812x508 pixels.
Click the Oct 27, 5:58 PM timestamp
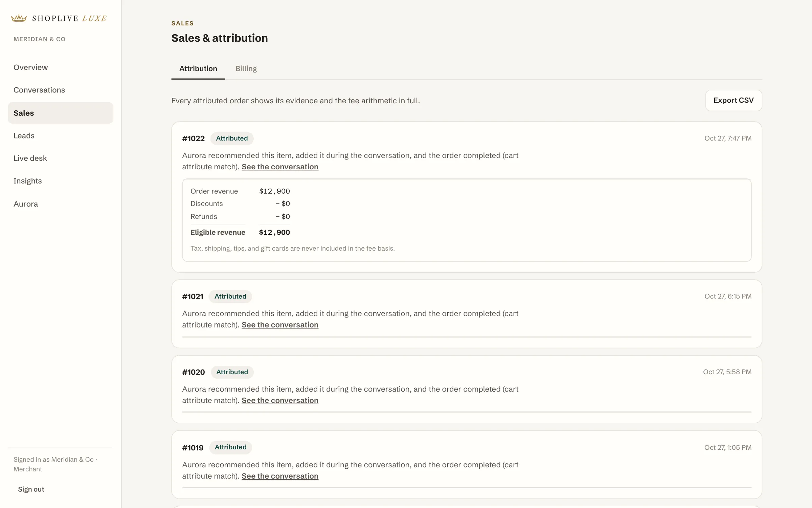[x=727, y=372]
